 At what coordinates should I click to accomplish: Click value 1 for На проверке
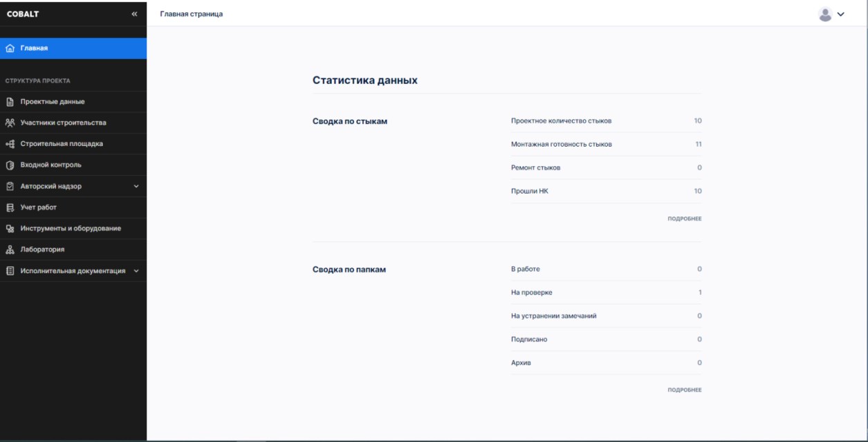coord(700,293)
